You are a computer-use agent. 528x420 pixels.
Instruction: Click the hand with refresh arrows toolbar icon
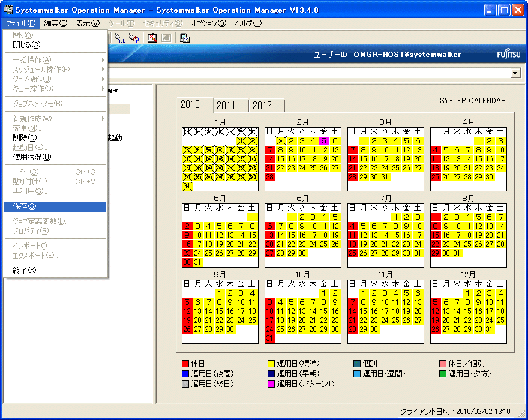[134, 38]
